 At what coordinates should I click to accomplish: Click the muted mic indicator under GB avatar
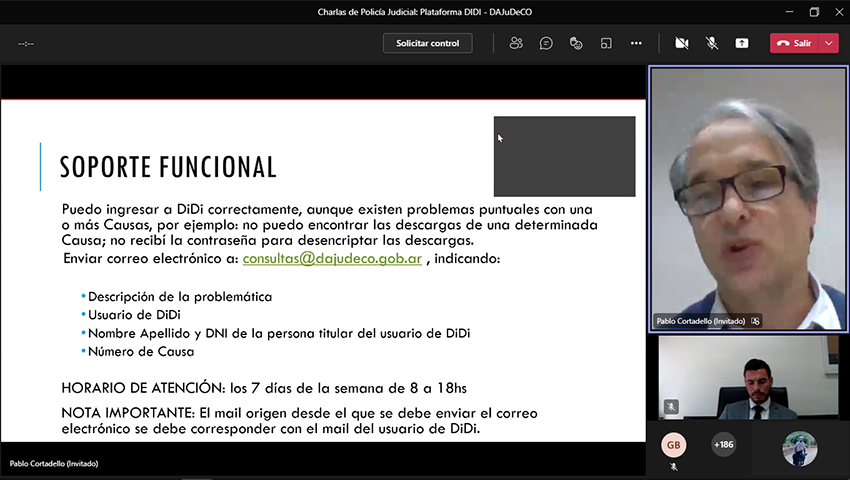point(673,466)
